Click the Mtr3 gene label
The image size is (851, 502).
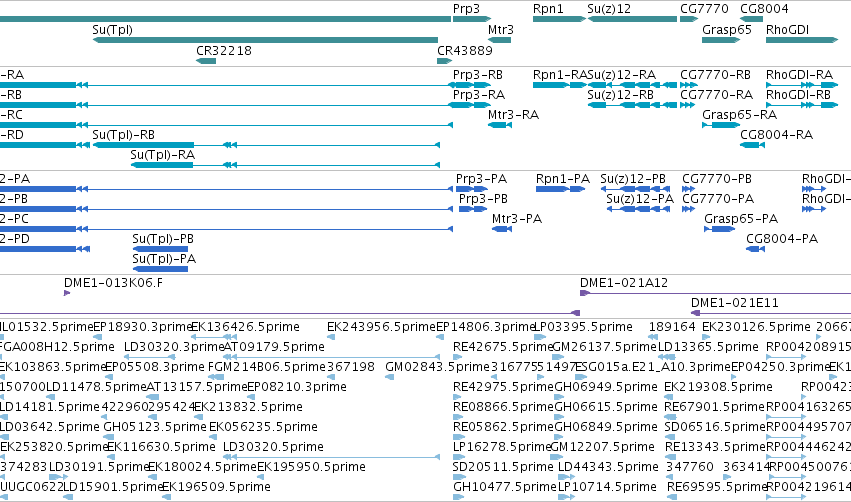[x=501, y=30]
